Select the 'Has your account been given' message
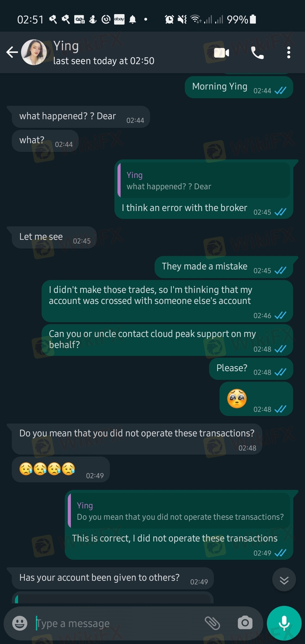Screen dimensions: 305x644 click(x=113, y=578)
